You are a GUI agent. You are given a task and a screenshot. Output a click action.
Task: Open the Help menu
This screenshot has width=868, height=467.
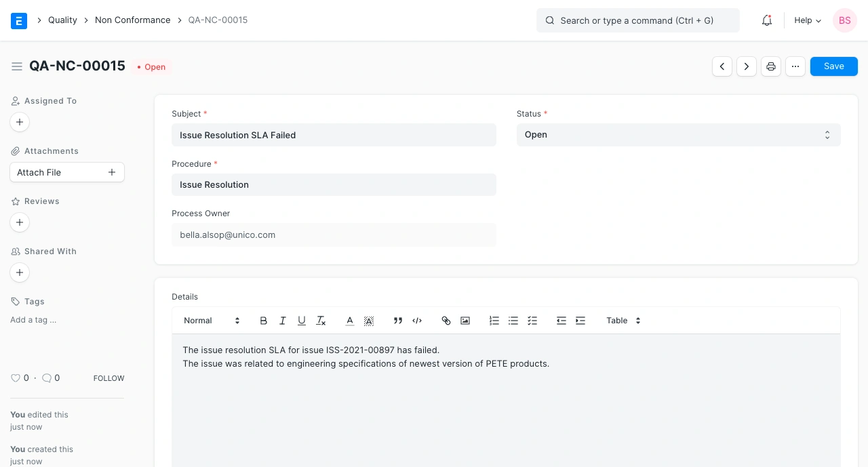pos(807,20)
